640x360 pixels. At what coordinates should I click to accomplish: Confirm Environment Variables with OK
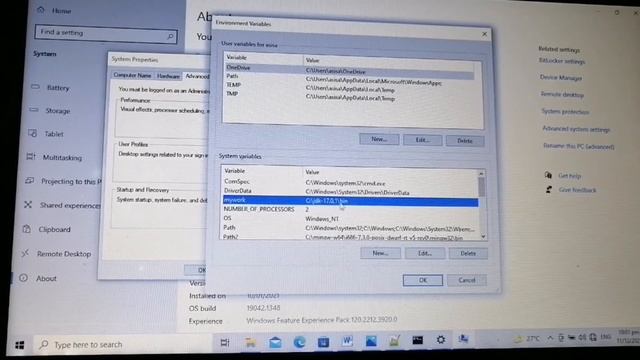pyautogui.click(x=423, y=280)
